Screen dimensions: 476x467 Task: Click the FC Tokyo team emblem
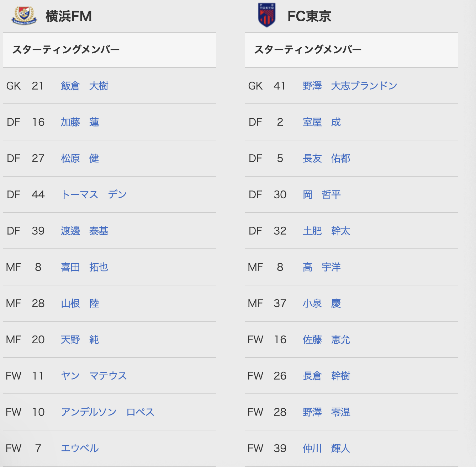point(267,15)
